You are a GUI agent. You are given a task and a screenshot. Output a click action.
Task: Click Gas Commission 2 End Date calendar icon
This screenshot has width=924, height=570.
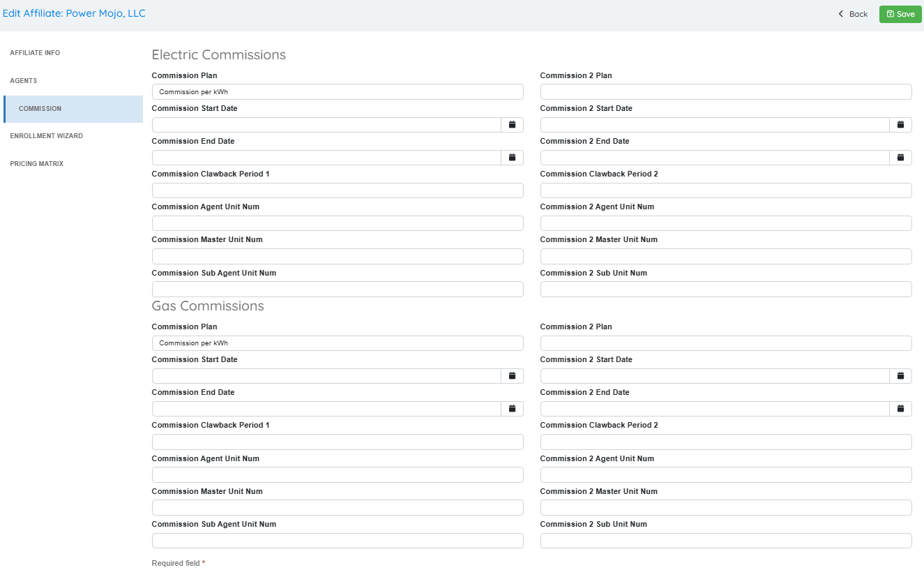[900, 409]
